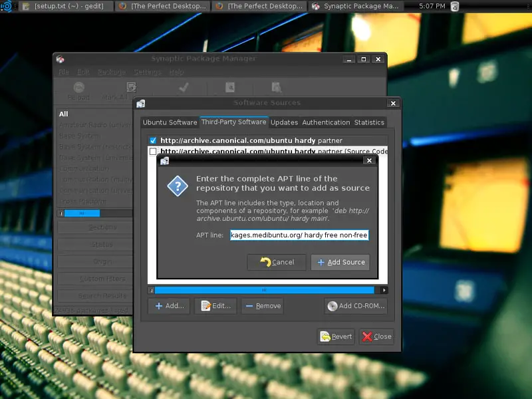The width and height of the screenshot is (532, 399).
Task: Open the Updates tab
Action: pyautogui.click(x=284, y=122)
